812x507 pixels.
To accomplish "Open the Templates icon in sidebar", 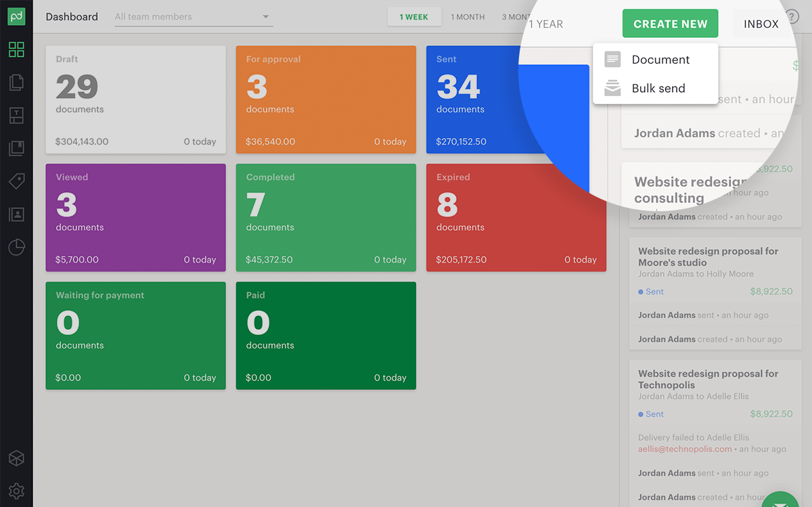I will coord(16,116).
